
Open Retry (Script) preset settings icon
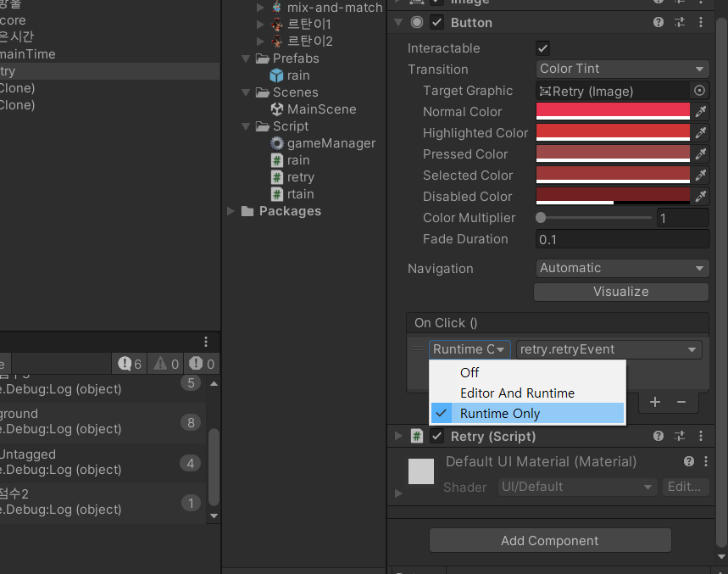coord(679,436)
